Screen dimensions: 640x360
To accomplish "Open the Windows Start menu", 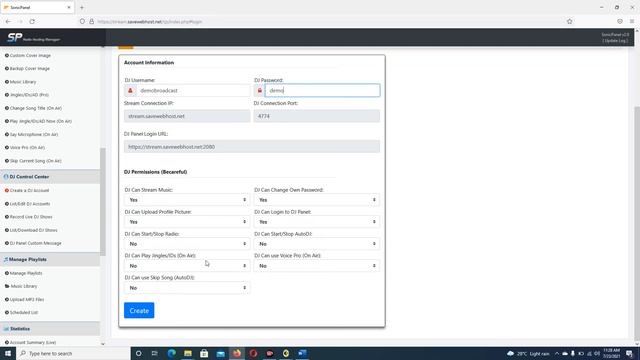I will [x=8, y=353].
